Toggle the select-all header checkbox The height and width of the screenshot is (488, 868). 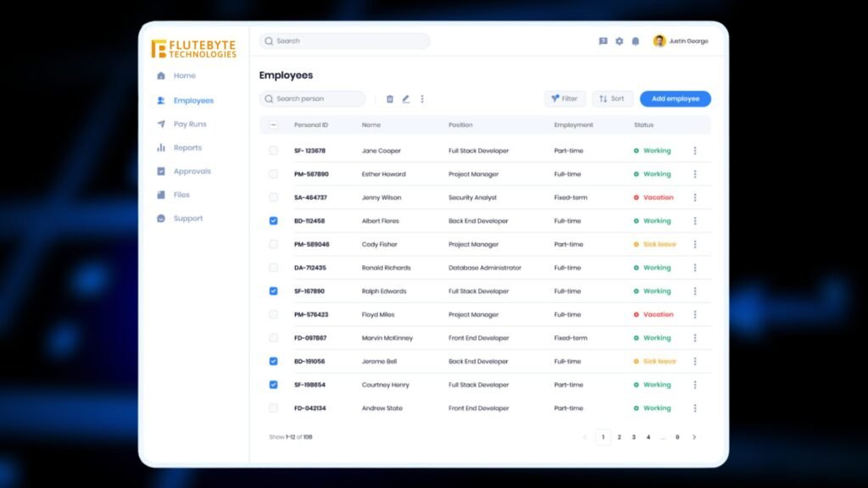[x=273, y=125]
